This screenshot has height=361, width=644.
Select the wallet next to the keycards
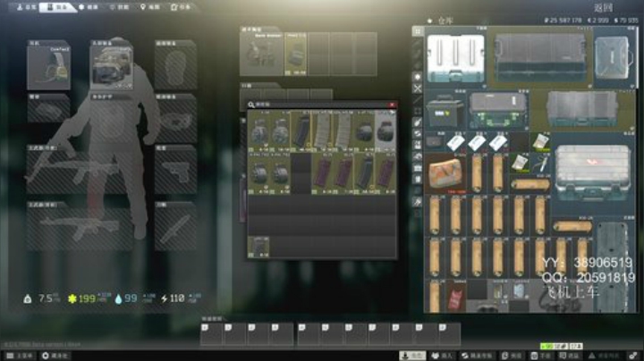tap(435, 142)
